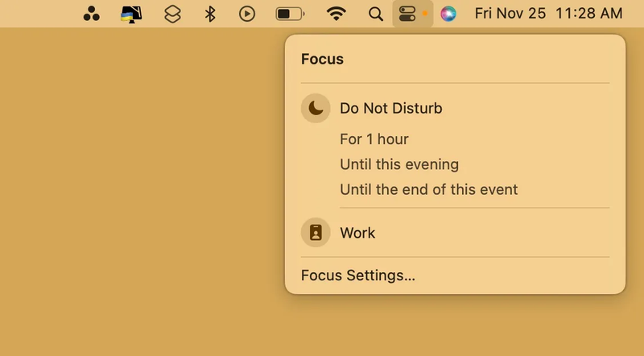Screen dimensions: 644x356
Task: Open the Bluetooth menu
Action: (x=210, y=14)
